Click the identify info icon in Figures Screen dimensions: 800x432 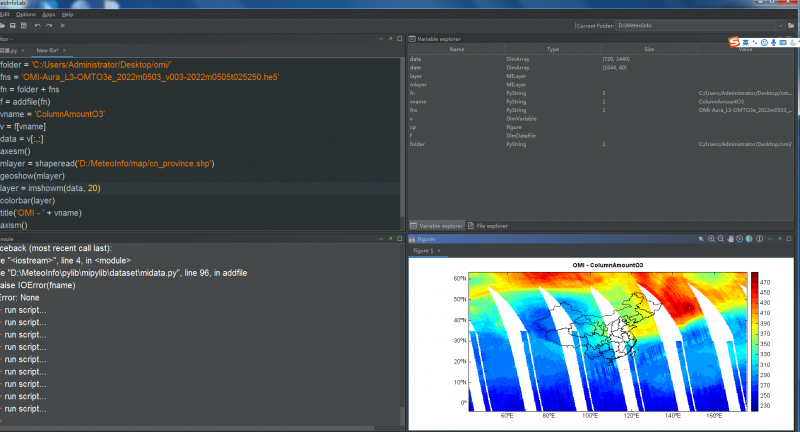click(760, 240)
